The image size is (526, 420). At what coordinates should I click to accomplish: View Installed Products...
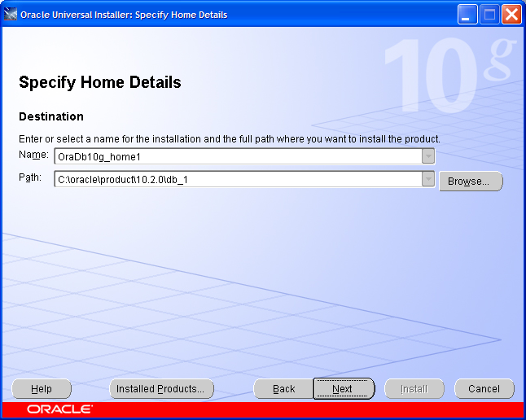click(x=162, y=389)
